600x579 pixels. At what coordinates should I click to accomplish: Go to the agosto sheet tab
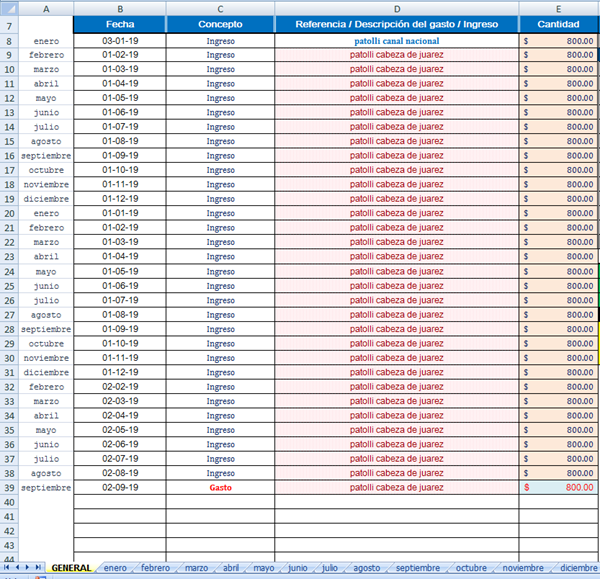tap(366, 568)
